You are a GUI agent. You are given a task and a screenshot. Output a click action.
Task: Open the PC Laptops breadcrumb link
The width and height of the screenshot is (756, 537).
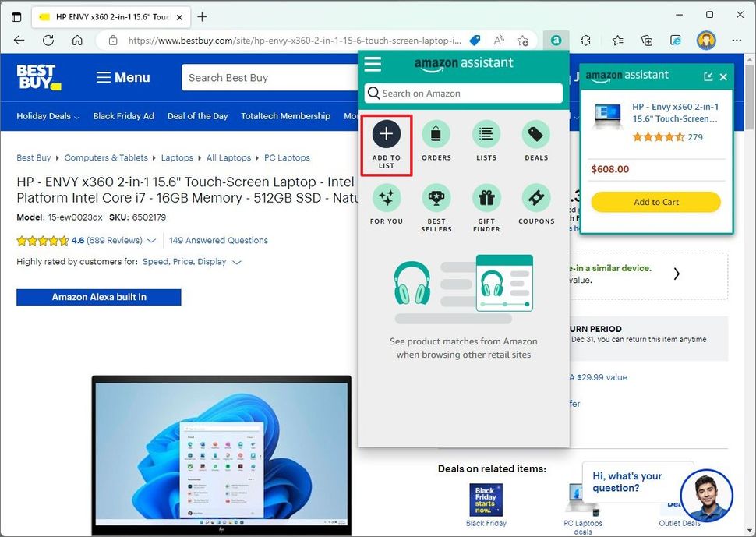click(x=287, y=157)
